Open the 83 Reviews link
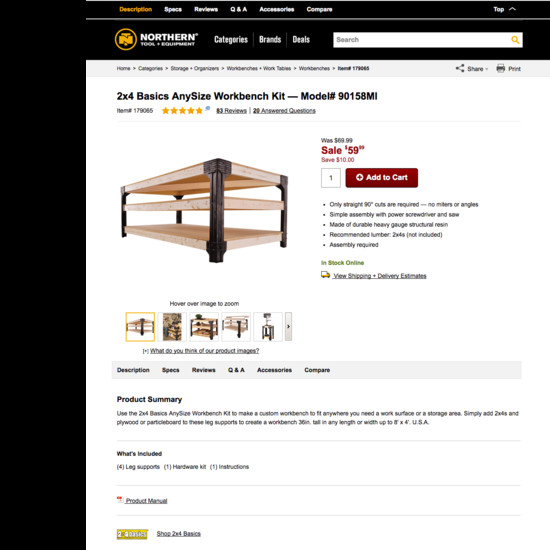 (232, 111)
